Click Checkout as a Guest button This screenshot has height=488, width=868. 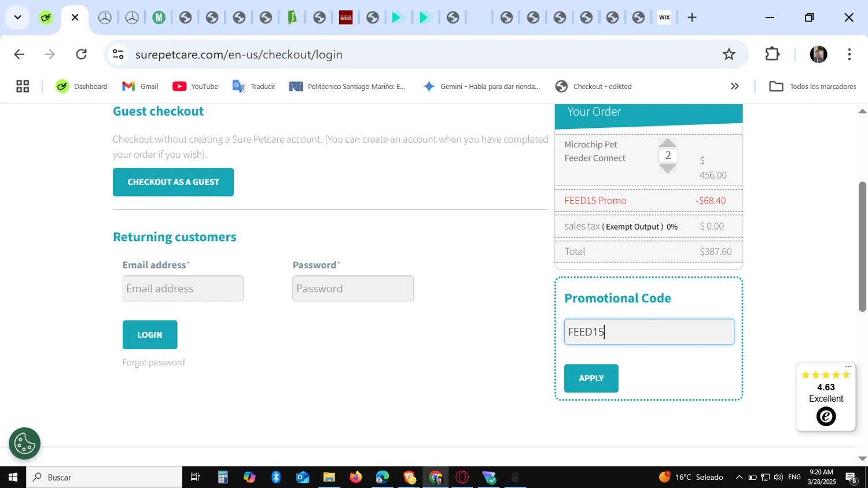point(173,182)
